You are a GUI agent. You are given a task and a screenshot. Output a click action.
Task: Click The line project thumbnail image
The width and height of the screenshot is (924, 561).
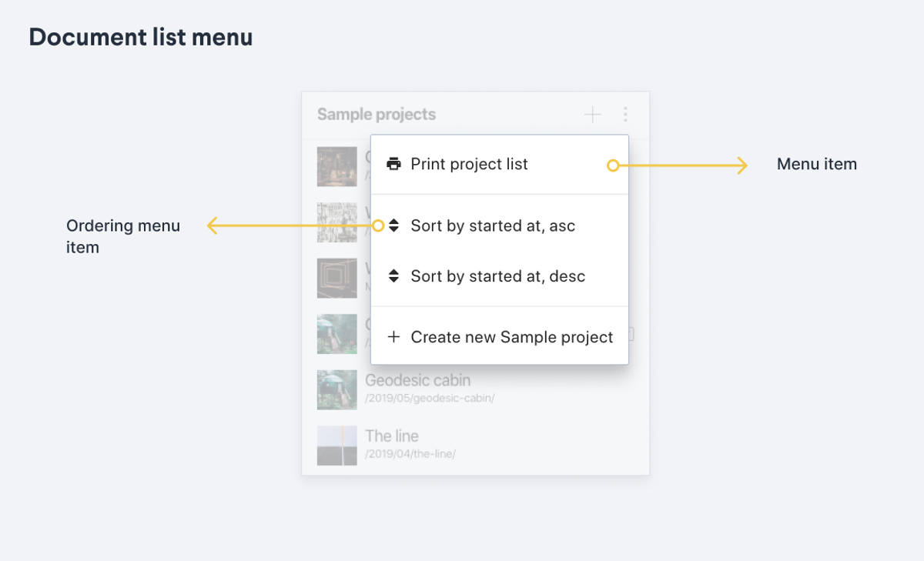tap(336, 445)
